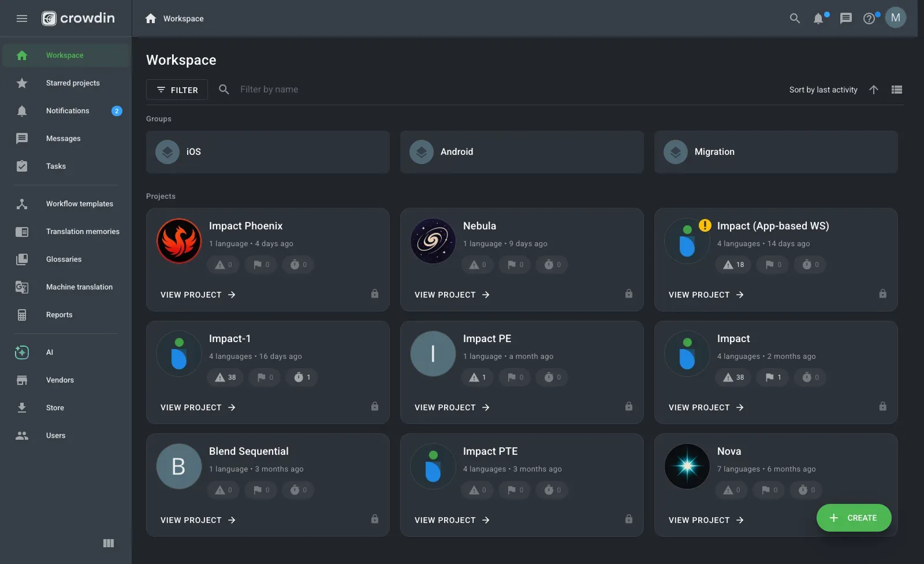
Task: Click the search magnifier in top bar
Action: 795,18
